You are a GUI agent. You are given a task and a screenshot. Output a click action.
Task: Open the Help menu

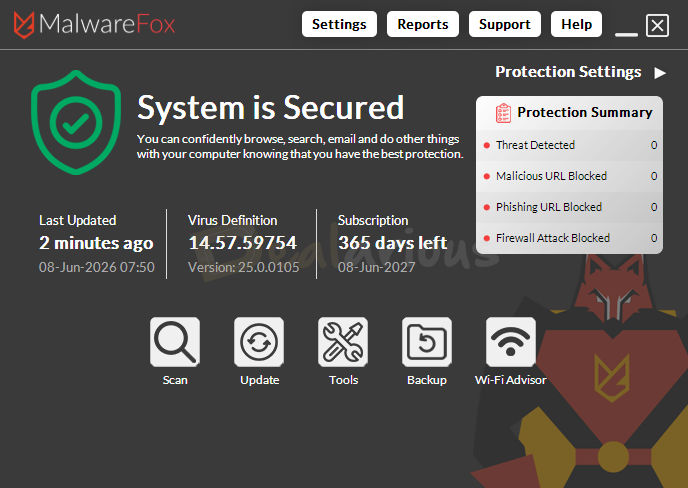(x=576, y=24)
